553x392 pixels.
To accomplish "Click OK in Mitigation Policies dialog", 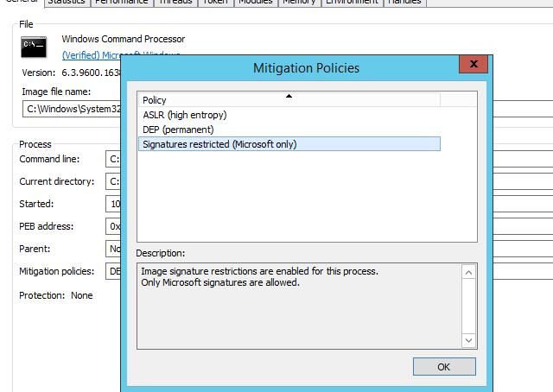I will point(444,367).
